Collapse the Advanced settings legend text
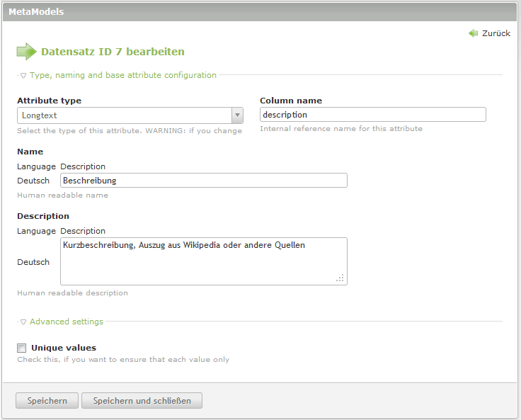This screenshot has height=420, width=521. (67, 322)
